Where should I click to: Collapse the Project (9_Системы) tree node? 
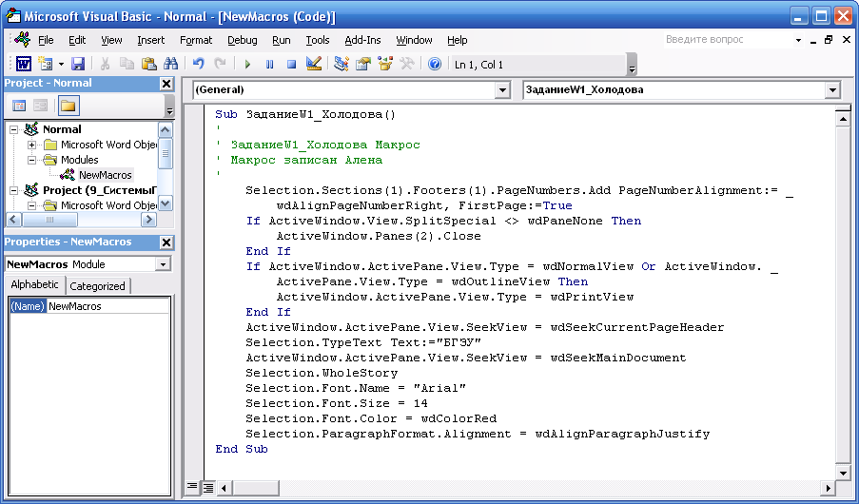point(13,190)
